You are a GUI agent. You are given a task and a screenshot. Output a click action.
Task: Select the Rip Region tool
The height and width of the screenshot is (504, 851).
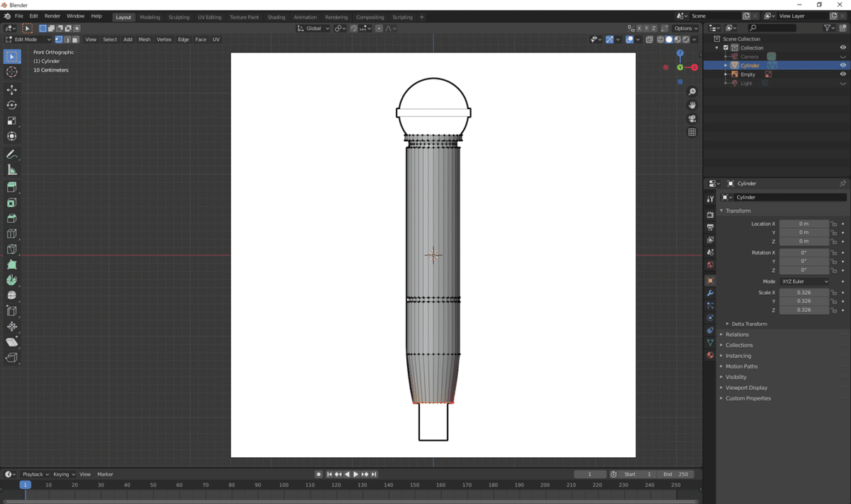click(x=11, y=357)
